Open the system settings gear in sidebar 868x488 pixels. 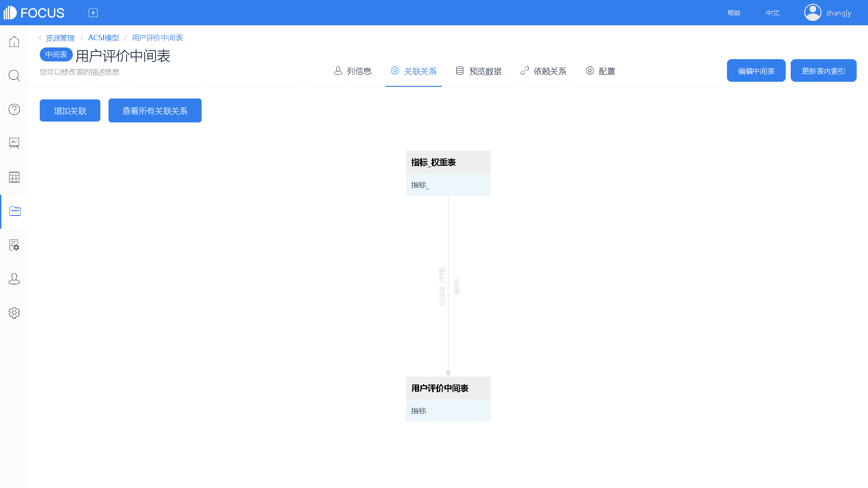point(14,313)
